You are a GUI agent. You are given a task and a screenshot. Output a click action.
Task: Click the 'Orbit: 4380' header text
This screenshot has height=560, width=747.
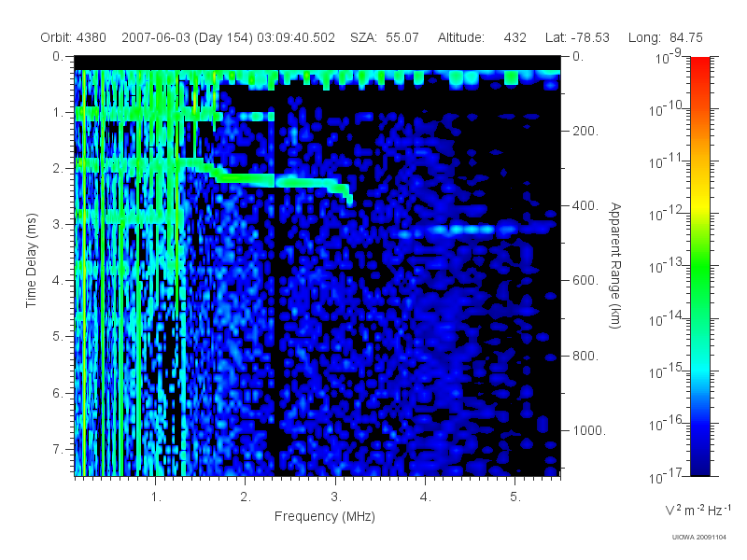[x=73, y=37]
